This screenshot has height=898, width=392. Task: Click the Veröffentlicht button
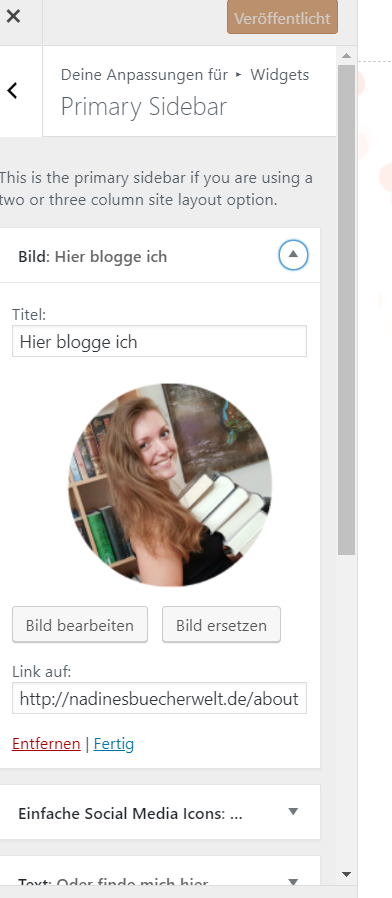click(282, 18)
